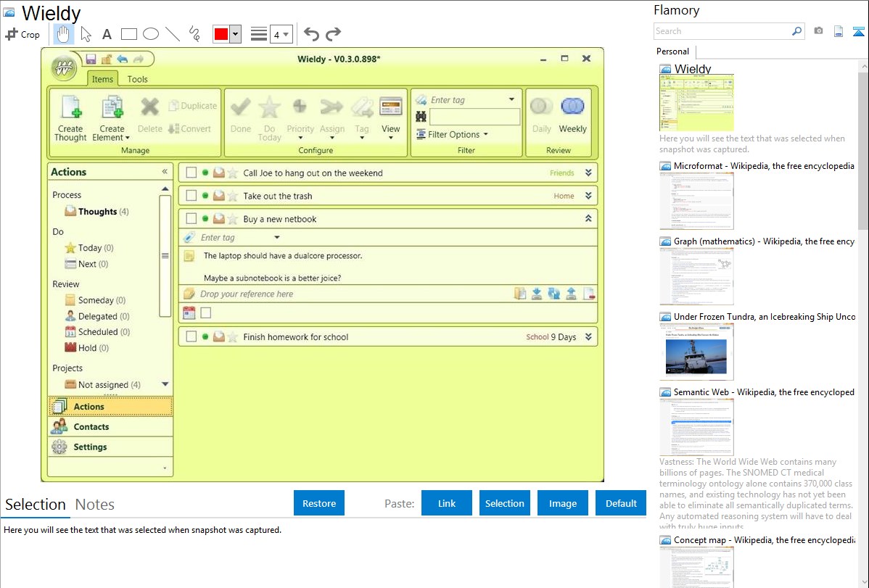The width and height of the screenshot is (869, 588).
Task: Click the Wieldy round logo button
Action: (x=64, y=69)
